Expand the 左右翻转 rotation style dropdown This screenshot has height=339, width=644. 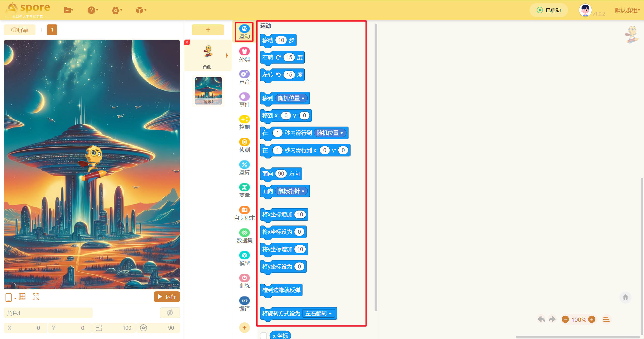point(318,314)
